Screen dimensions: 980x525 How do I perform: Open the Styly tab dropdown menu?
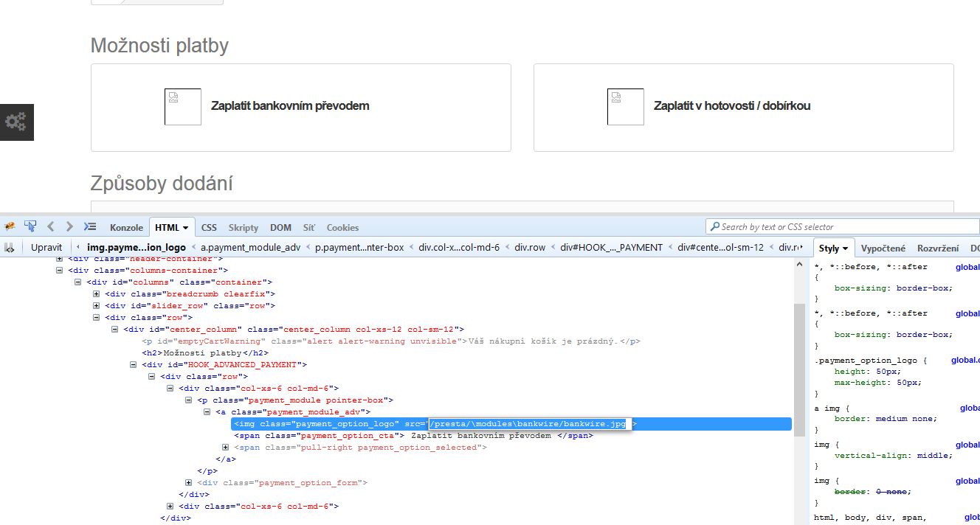(x=845, y=248)
